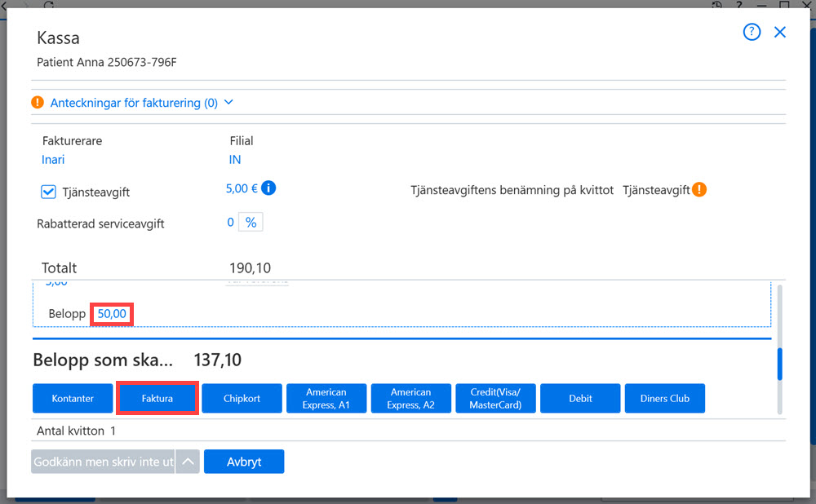This screenshot has width=816, height=504.
Task: Click the amount due 137,10
Action: (218, 360)
